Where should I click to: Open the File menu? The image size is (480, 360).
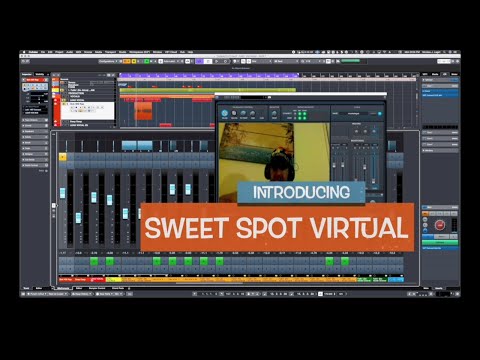pyautogui.click(x=43, y=52)
